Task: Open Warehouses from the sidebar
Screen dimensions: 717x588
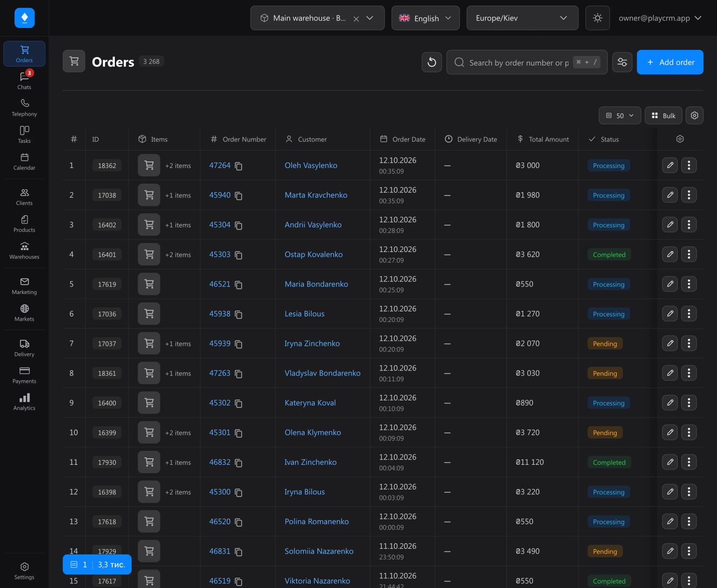Action: pos(24,251)
